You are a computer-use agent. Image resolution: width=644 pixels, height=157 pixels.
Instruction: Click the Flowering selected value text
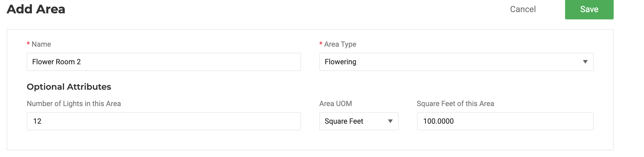[341, 62]
